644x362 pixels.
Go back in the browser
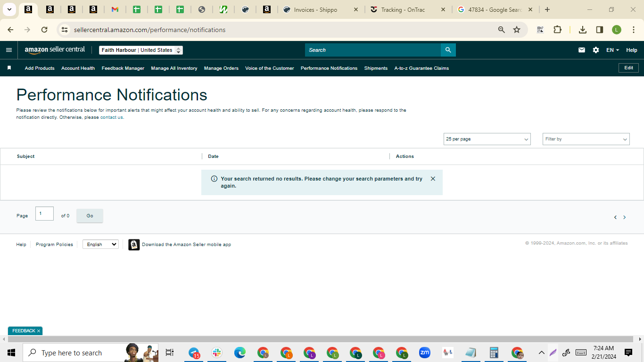10,30
